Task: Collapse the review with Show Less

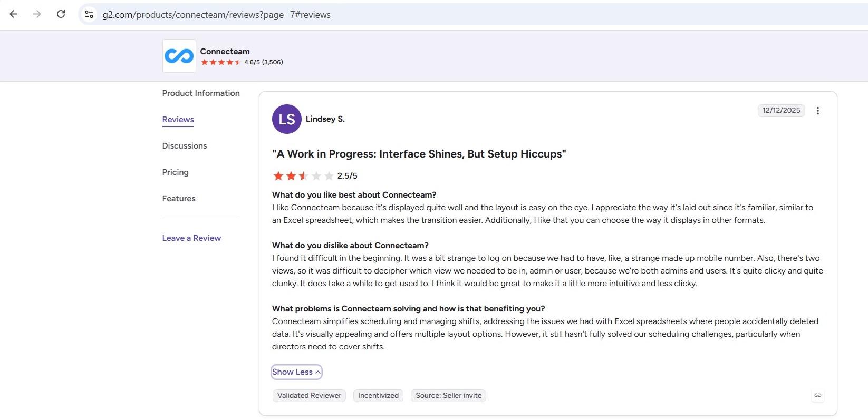Action: coord(296,372)
